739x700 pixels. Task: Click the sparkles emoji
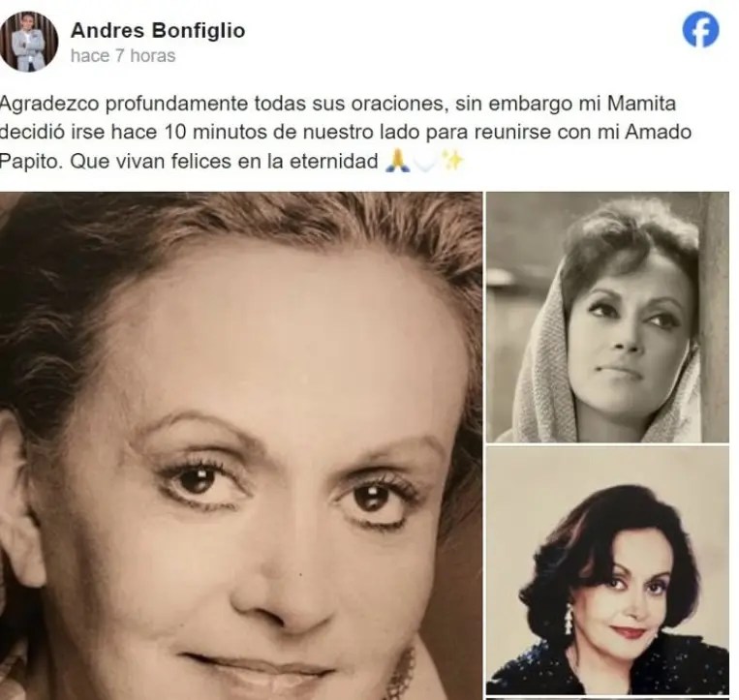[x=453, y=161]
